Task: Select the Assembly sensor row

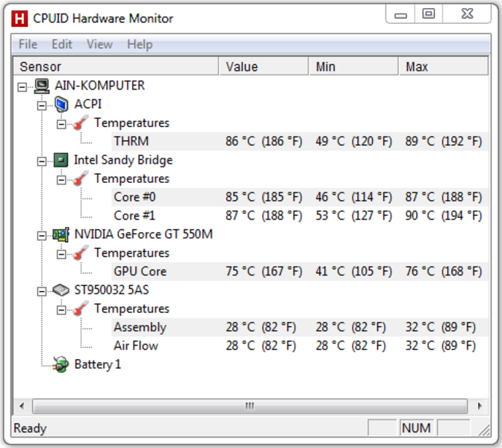Action: click(x=300, y=327)
